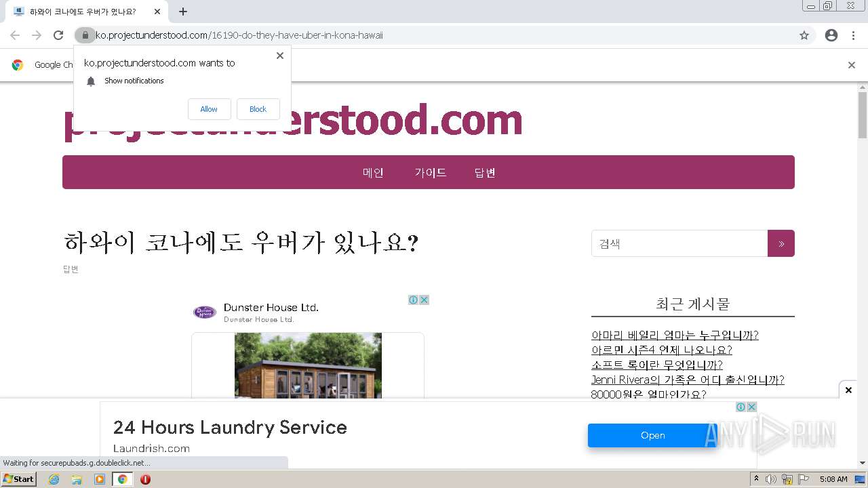This screenshot has height=488, width=868.
Task: Open the Windows Start menu
Action: click(x=19, y=479)
